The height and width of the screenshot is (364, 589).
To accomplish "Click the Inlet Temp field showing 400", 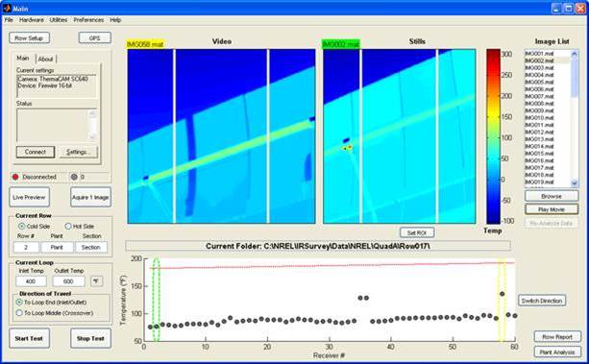I will [x=31, y=281].
